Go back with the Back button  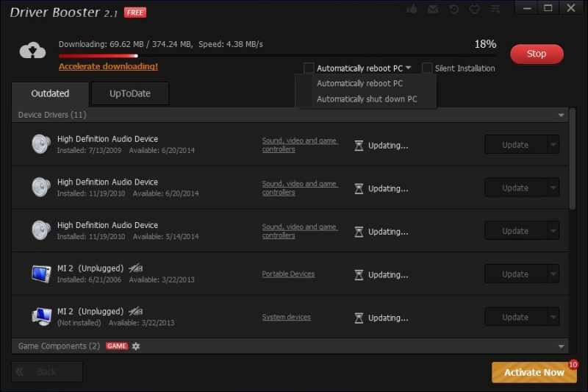click(47, 371)
